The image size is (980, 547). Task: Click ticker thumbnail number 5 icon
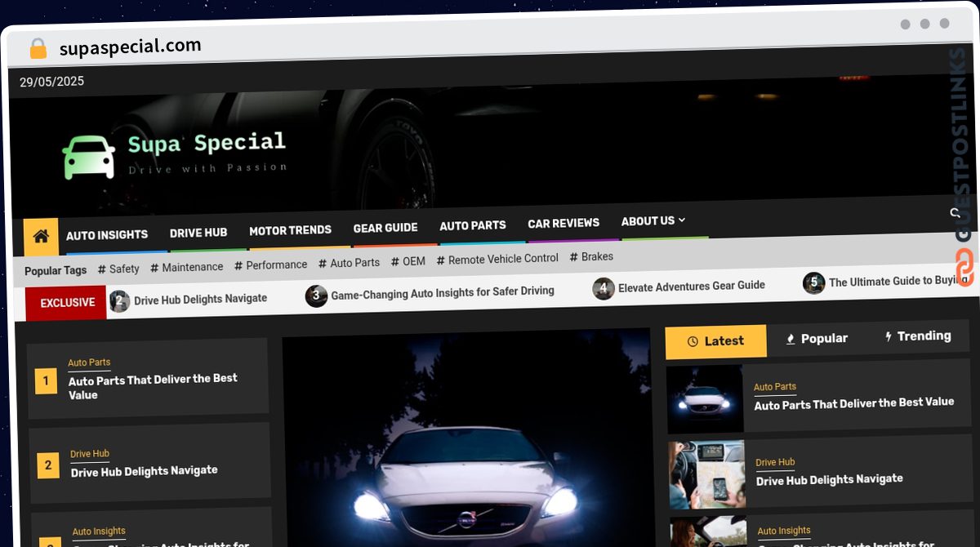pyautogui.click(x=813, y=283)
